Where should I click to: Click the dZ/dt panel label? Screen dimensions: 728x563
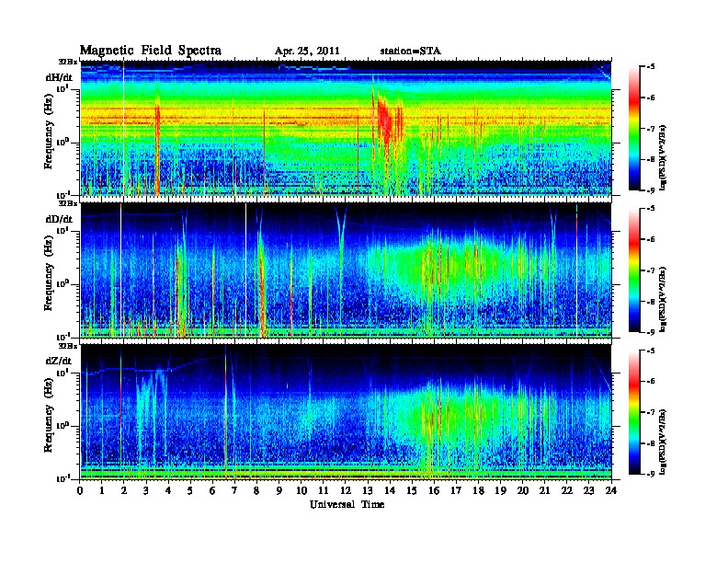click(x=59, y=361)
